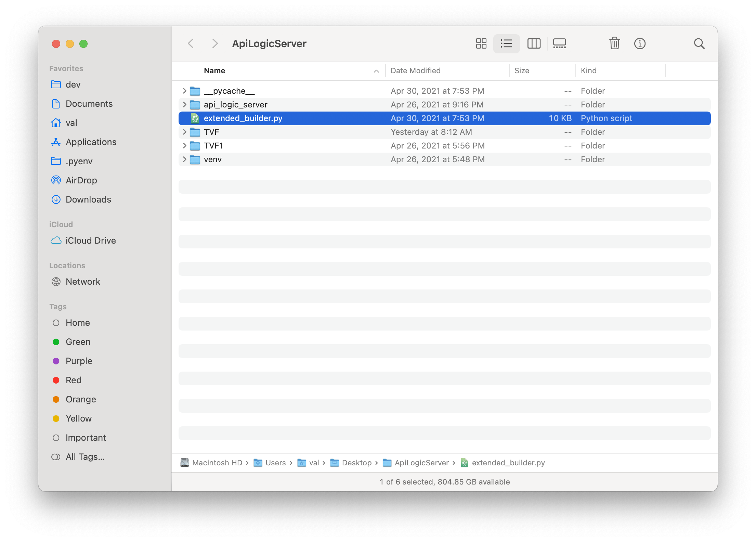Open the Get Info icon
The width and height of the screenshot is (756, 542).
click(x=639, y=43)
